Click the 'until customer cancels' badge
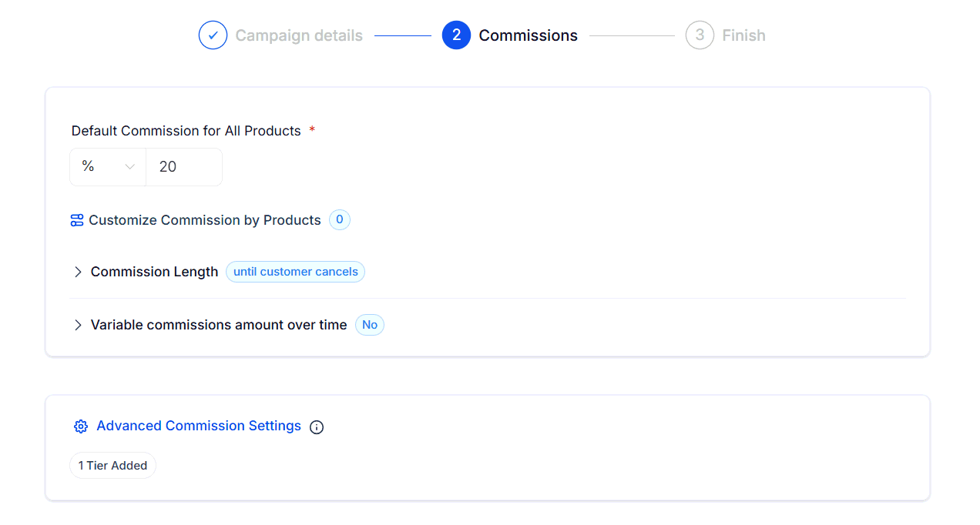Viewport: 980px width, 525px height. (x=295, y=272)
